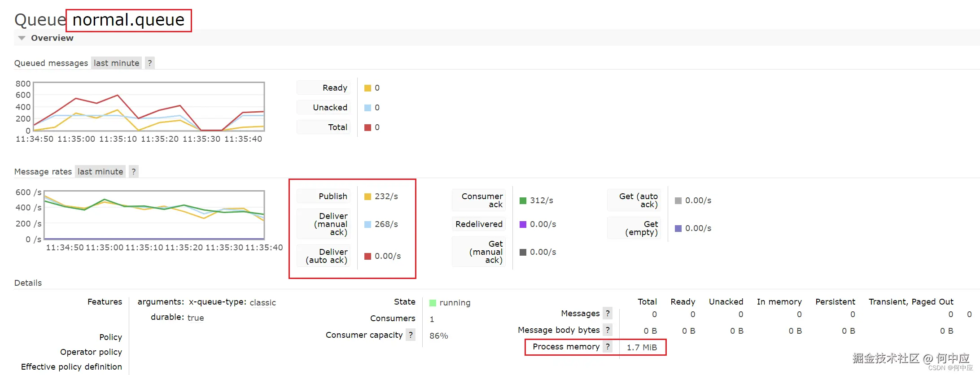Image resolution: width=980 pixels, height=375 pixels.
Task: Click the green Consumer ack swatch
Action: [x=523, y=201]
